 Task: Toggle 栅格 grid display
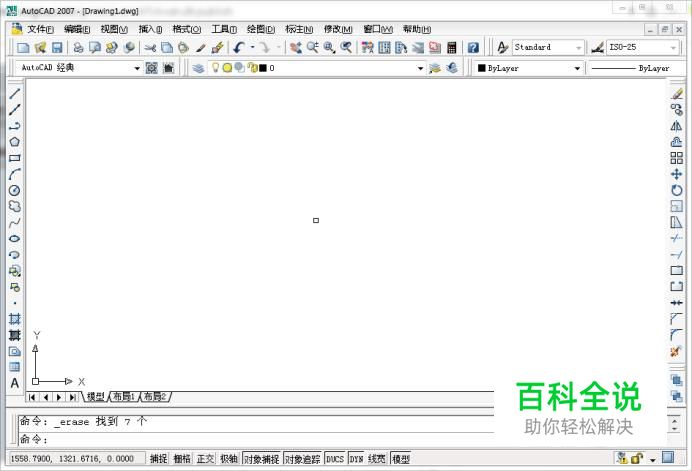[182, 459]
